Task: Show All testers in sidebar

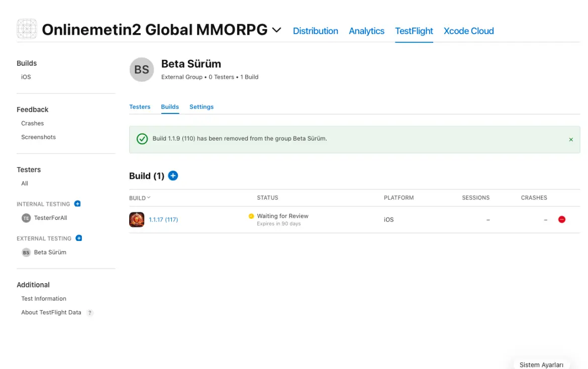Action: [x=25, y=184]
